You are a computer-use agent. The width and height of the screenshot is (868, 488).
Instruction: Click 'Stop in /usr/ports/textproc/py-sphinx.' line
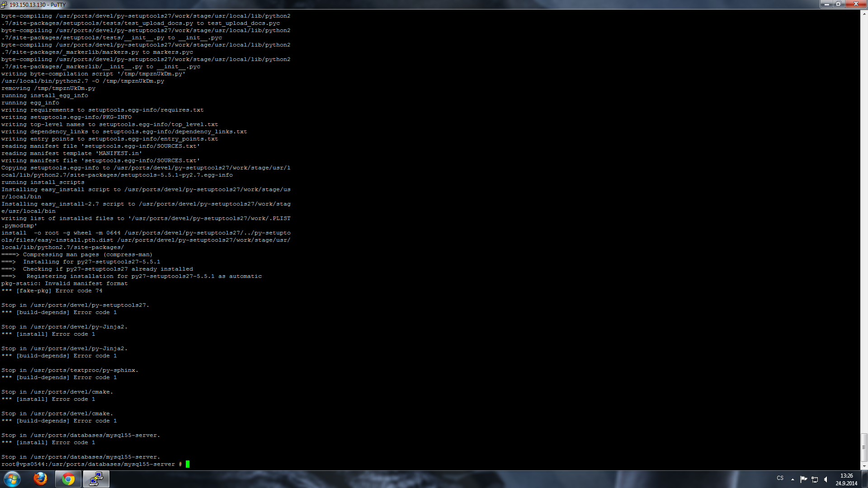point(70,370)
